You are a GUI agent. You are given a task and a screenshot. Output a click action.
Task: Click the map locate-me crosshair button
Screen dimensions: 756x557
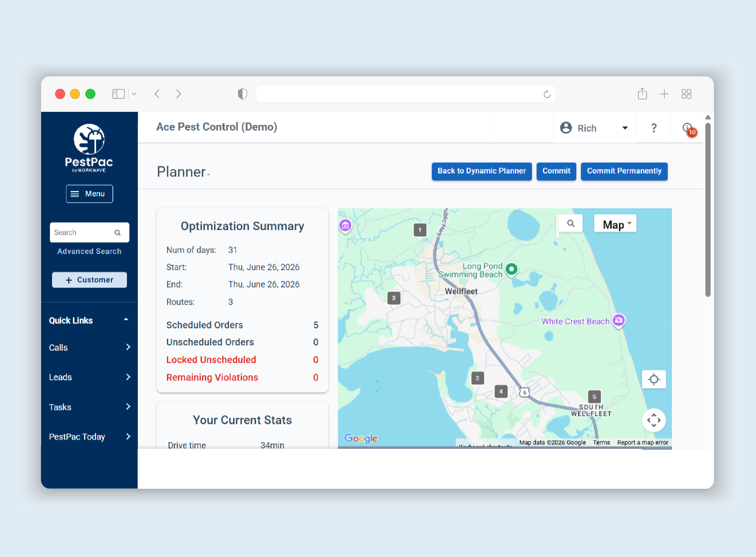pyautogui.click(x=654, y=379)
